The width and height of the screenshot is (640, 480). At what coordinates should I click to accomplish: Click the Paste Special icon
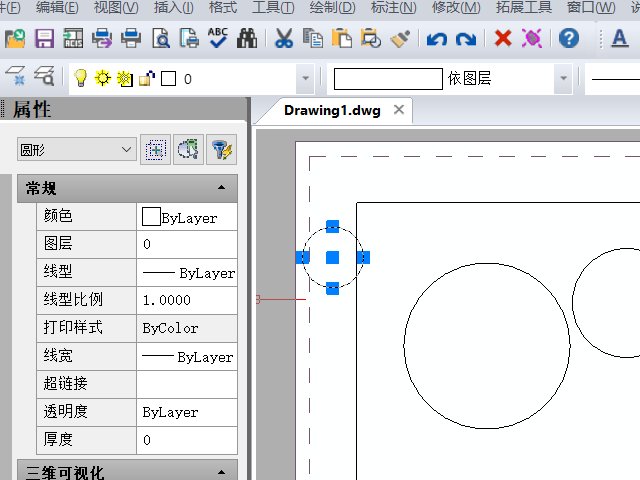(371, 39)
